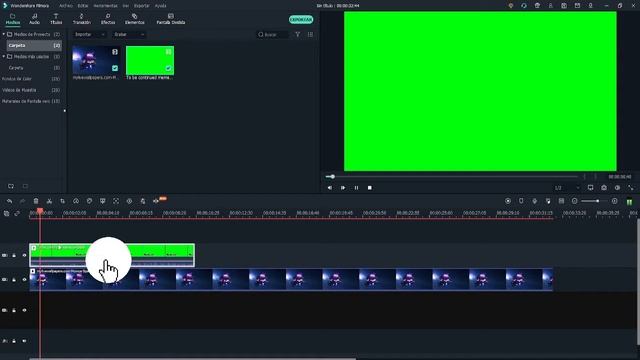This screenshot has height=360, width=640.
Task: Click the green screen icon in timeline toolbar
Action: point(103,201)
